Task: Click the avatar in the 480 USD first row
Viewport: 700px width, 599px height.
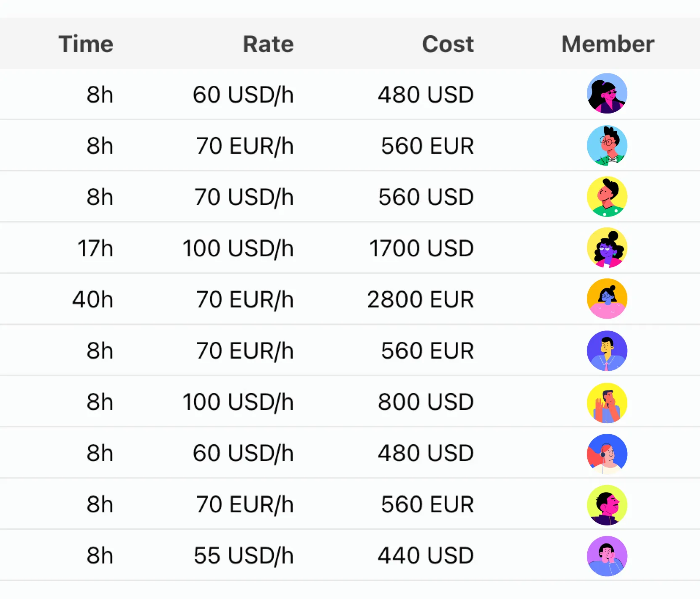Action: (607, 94)
